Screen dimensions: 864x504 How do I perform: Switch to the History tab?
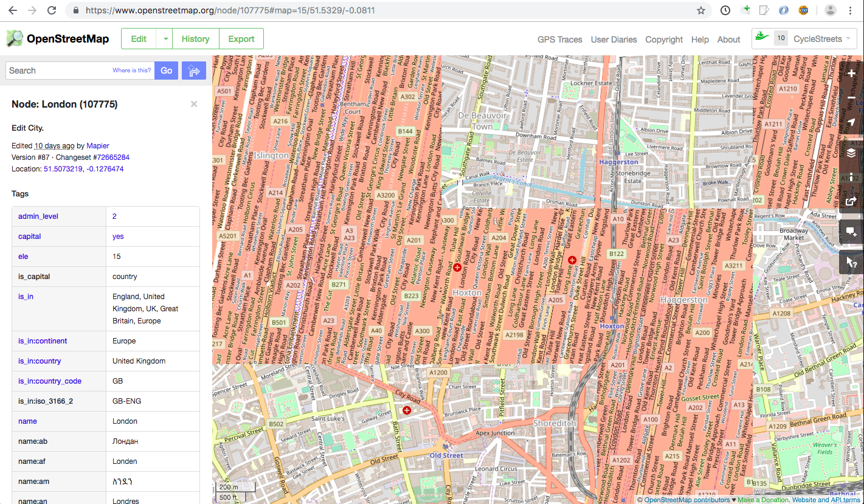(195, 38)
